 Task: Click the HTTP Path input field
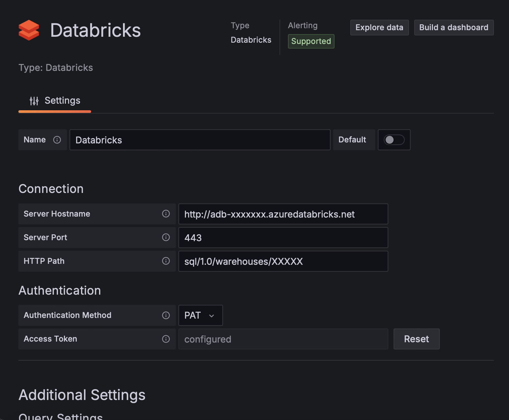tap(283, 262)
